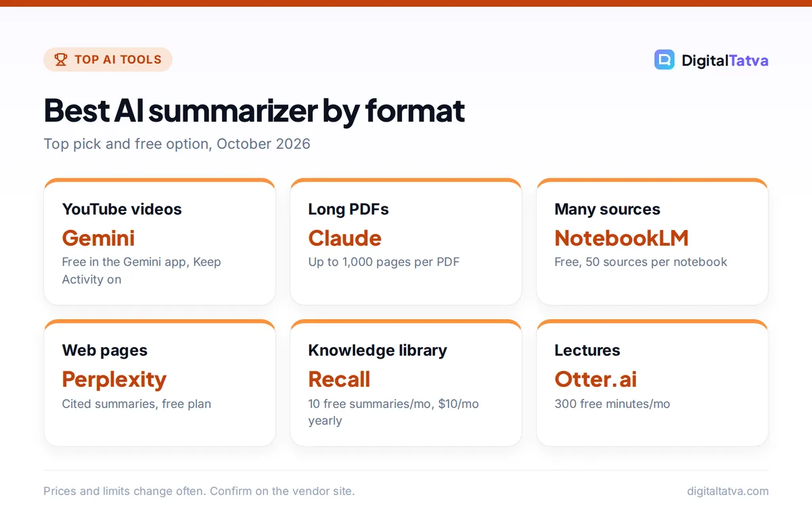This screenshot has height=531, width=812.
Task: Select the Gemini tool name
Action: 98,238
